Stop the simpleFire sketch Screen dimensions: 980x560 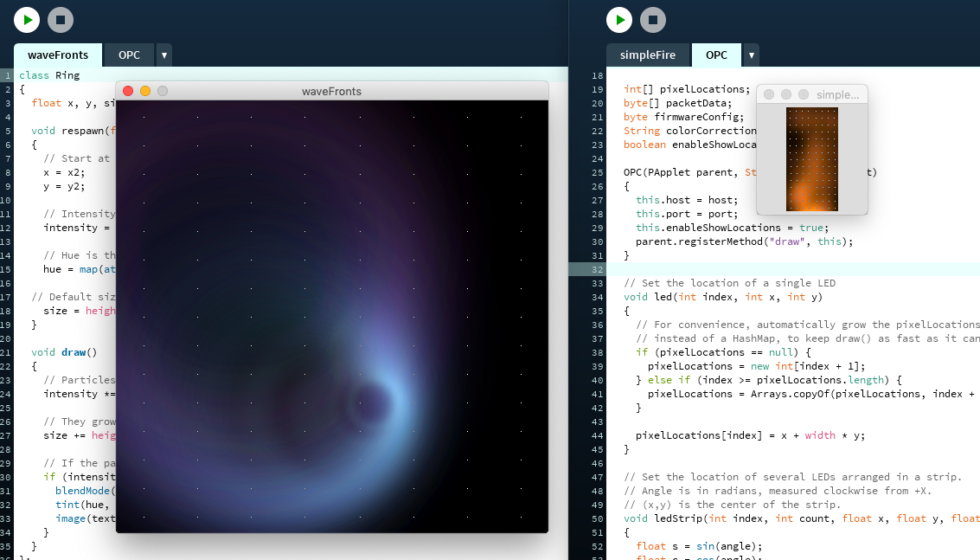click(x=653, y=19)
